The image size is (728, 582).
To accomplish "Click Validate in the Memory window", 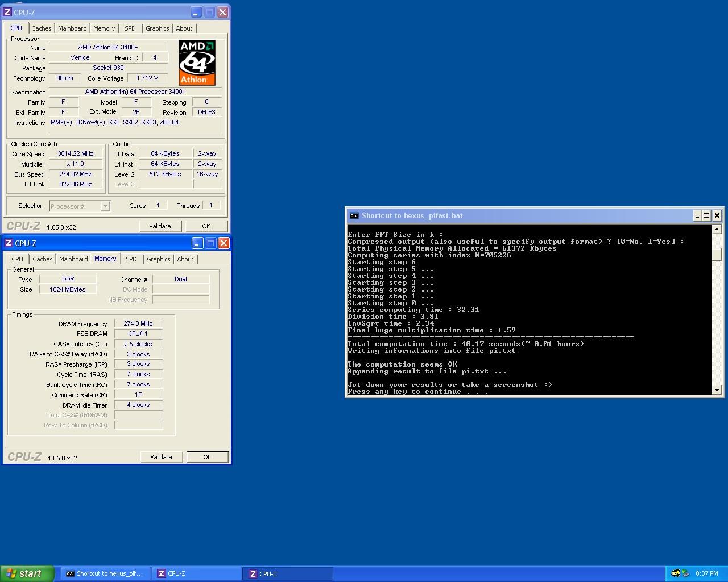I will (x=161, y=457).
